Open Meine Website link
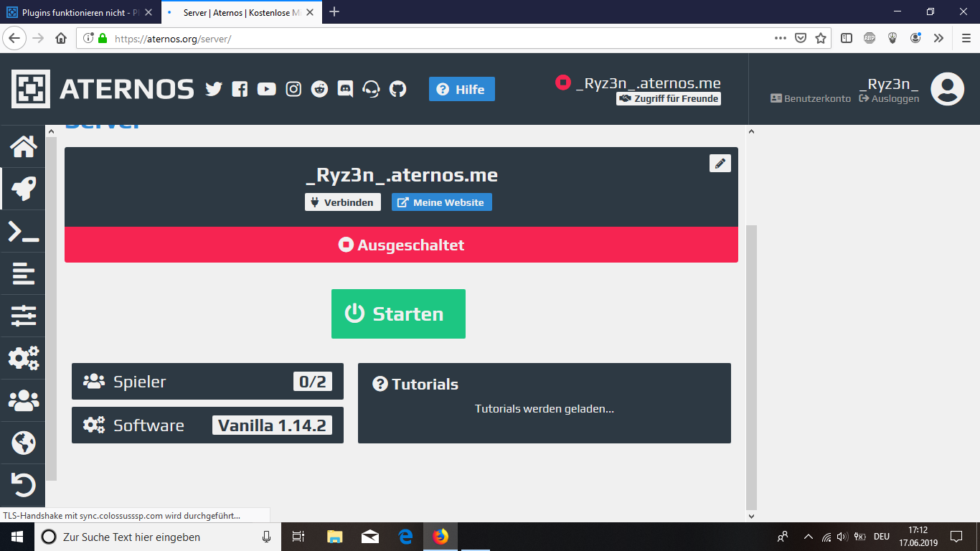 442,202
